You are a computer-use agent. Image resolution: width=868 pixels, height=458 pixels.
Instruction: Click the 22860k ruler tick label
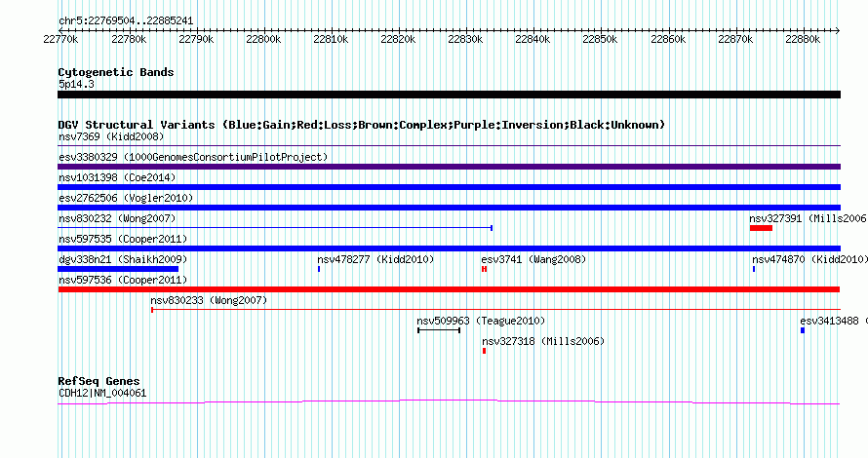pyautogui.click(x=668, y=39)
